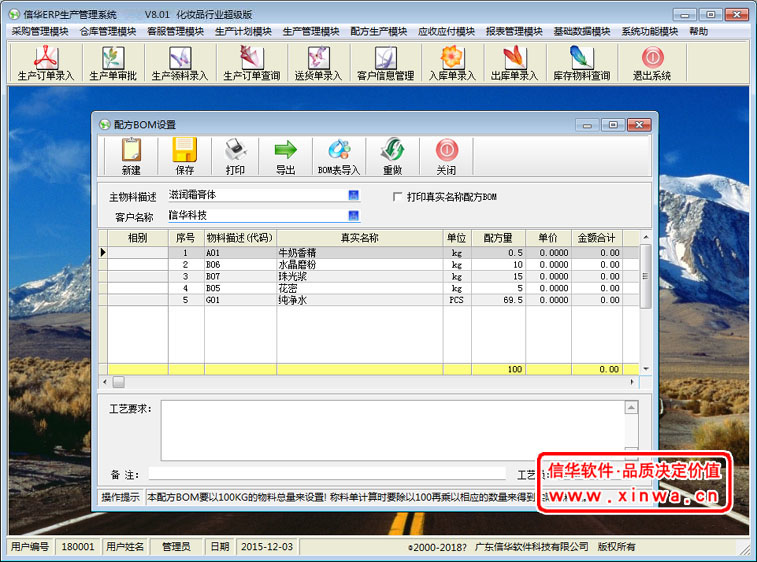
Task: Open lookup icon beside 客户名称 field
Action: click(353, 215)
